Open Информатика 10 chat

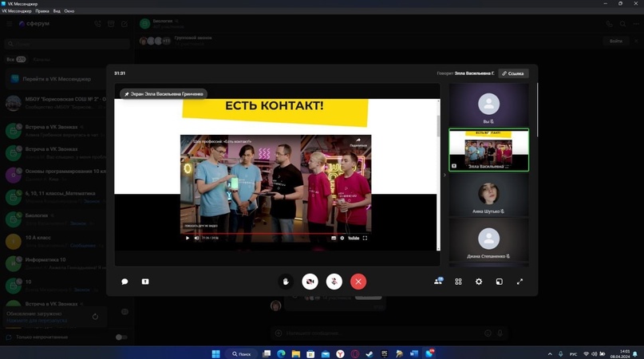click(x=55, y=263)
